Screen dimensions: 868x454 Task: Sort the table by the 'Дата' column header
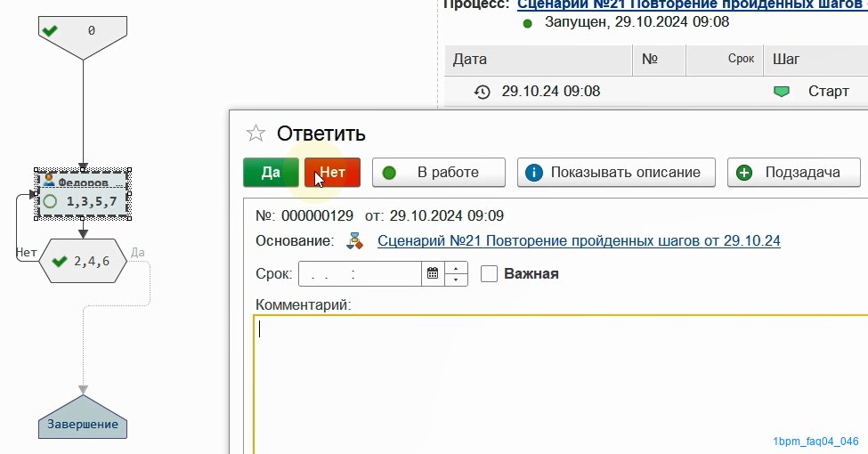(x=539, y=60)
